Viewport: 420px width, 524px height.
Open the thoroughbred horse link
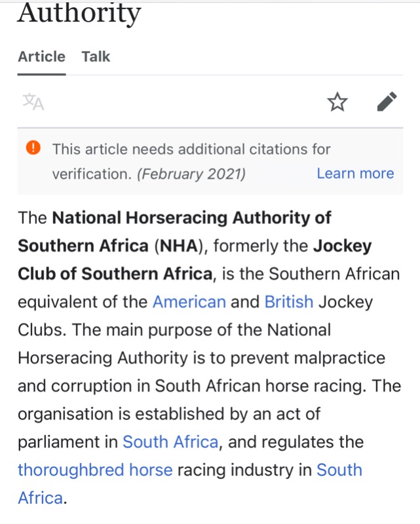point(95,470)
